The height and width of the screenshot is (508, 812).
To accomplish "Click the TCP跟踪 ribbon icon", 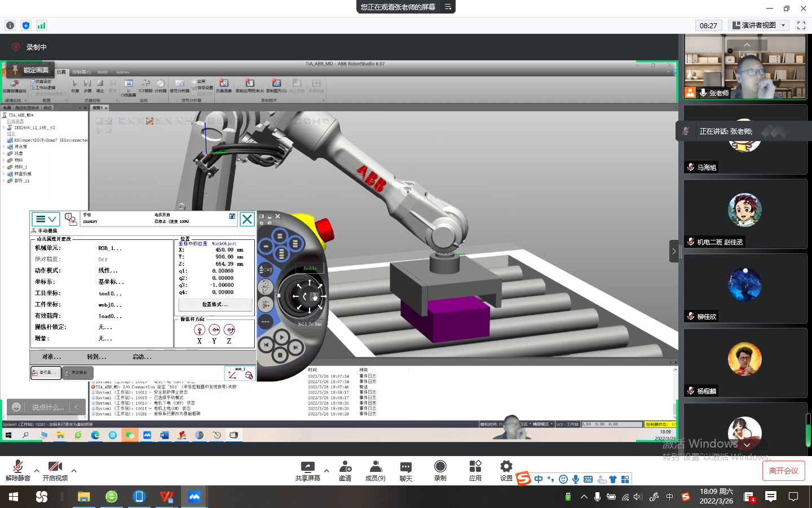I will click(145, 86).
